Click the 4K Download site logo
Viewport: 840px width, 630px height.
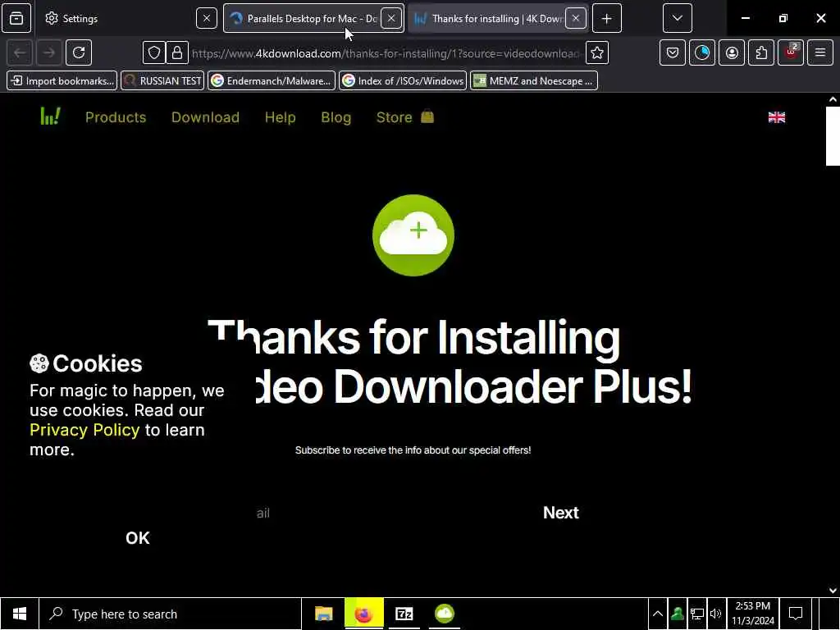coord(50,116)
